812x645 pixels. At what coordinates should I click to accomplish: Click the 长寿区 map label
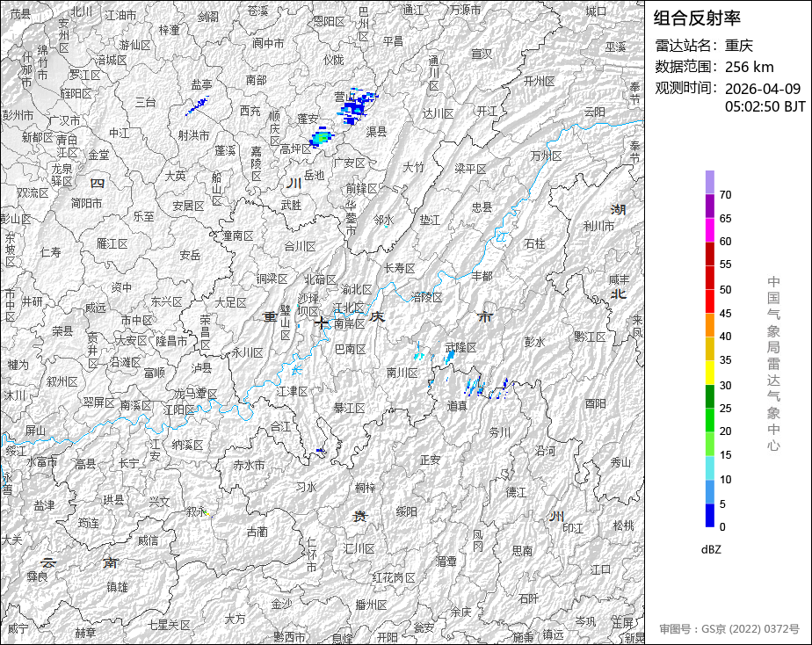(400, 268)
